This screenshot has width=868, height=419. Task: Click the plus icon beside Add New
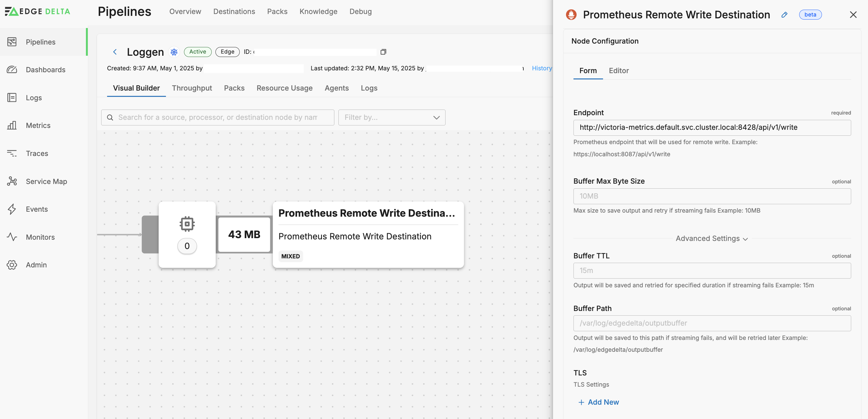tap(581, 402)
